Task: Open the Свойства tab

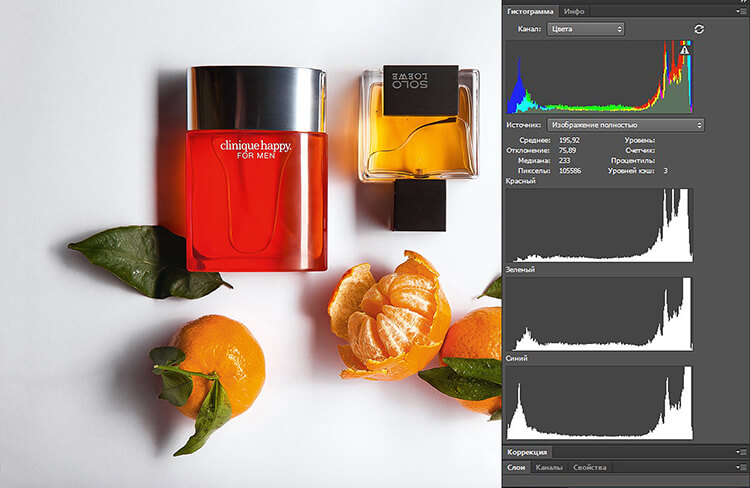Action: click(590, 467)
